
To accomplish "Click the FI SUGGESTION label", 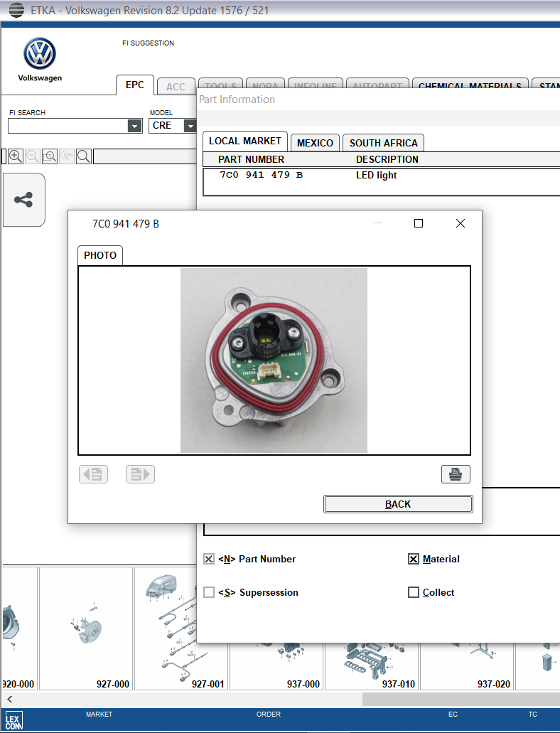I will (149, 43).
